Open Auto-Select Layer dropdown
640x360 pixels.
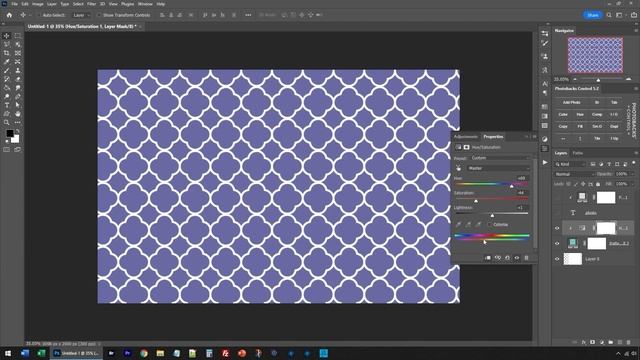[81, 15]
